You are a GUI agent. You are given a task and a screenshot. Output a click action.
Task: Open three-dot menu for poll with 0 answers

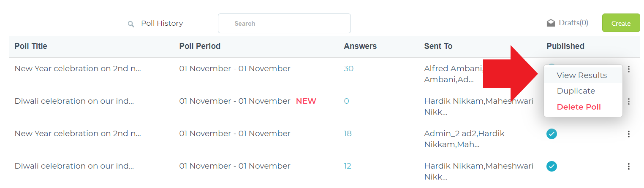pyautogui.click(x=629, y=101)
